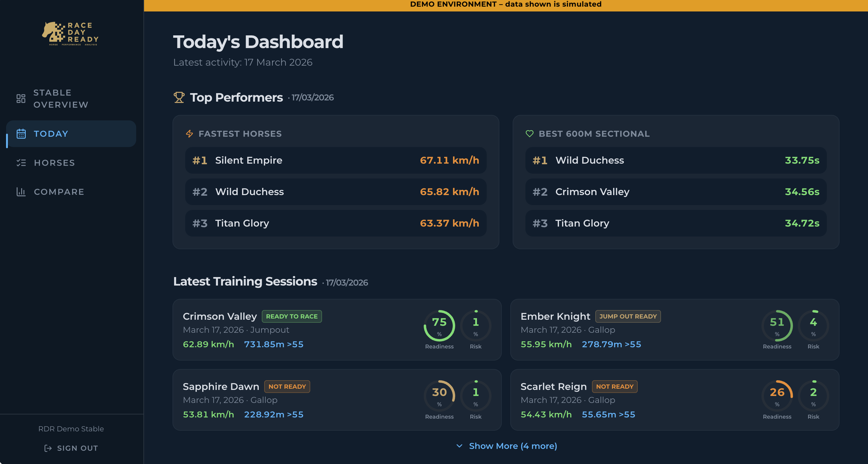The image size is (868, 464).
Task: Click the chevron beside Show More
Action: [x=459, y=446]
